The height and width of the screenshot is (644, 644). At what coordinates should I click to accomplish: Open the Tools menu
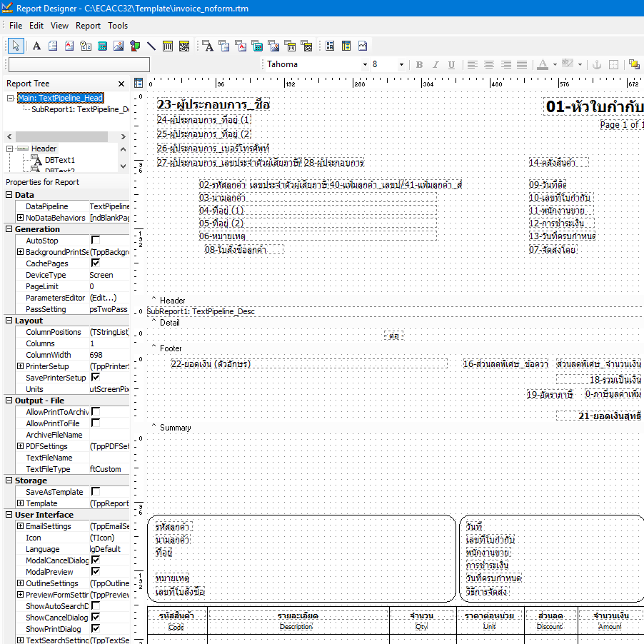(x=118, y=26)
